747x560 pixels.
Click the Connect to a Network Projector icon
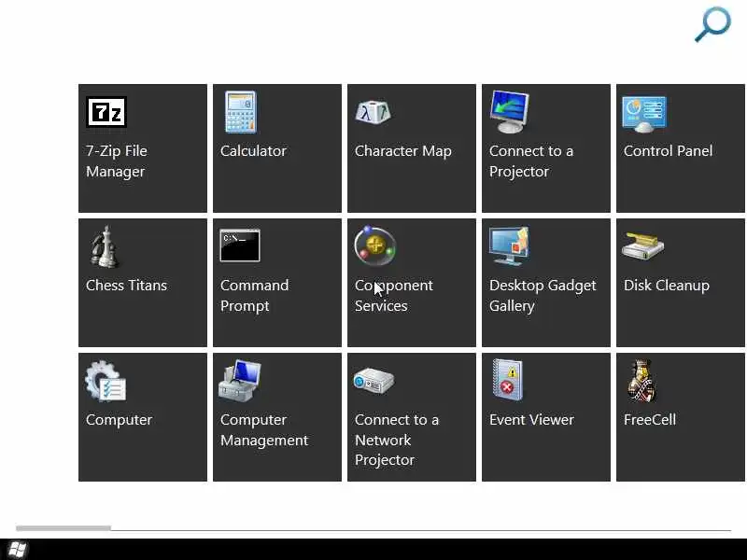tap(373, 381)
